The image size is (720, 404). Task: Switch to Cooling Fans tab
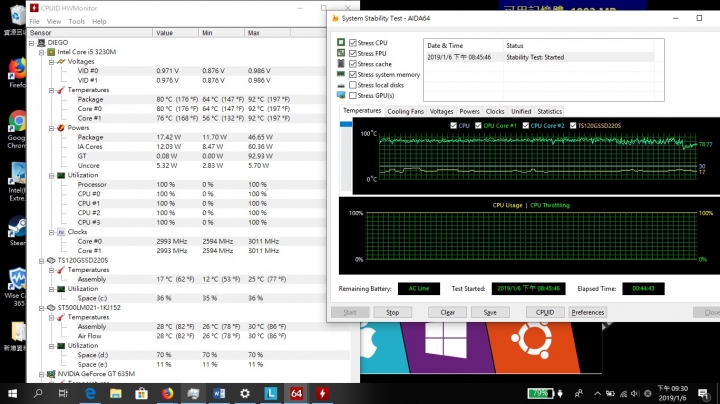click(405, 111)
